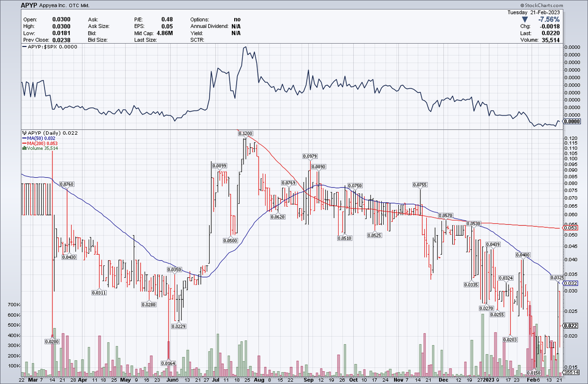Click the 0.0899 price label in July

[220, 166]
